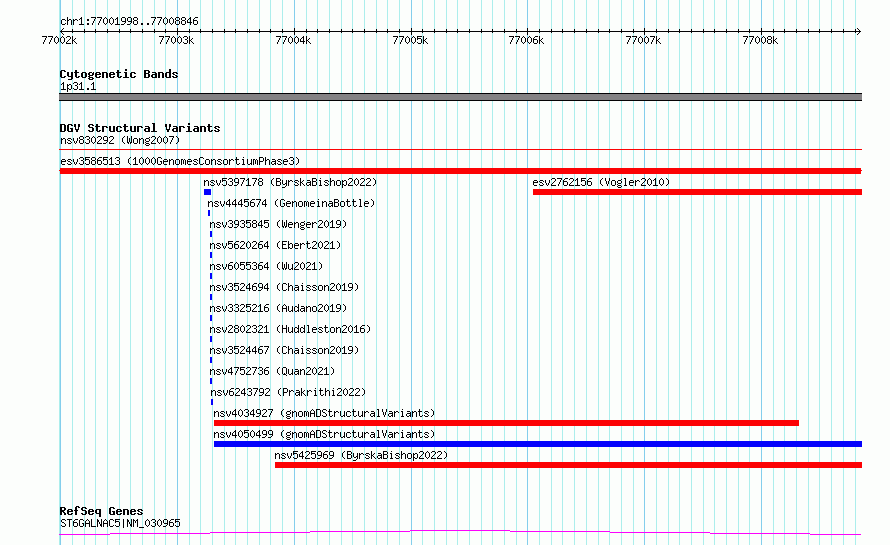Viewport: 890px width, 545px height.
Task: Click the red nsv5425969 variant bar
Action: [x=568, y=465]
